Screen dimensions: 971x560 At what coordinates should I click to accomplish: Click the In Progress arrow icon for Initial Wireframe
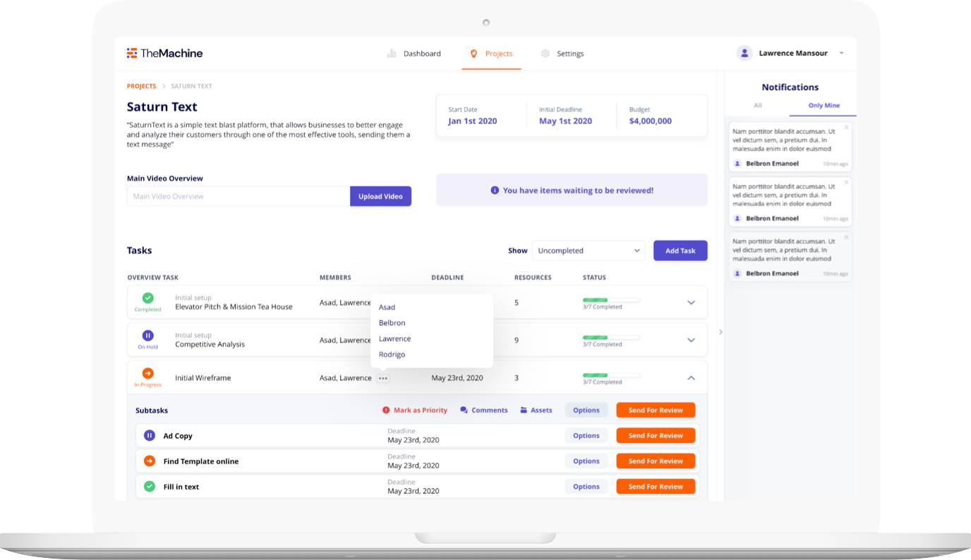tap(147, 373)
